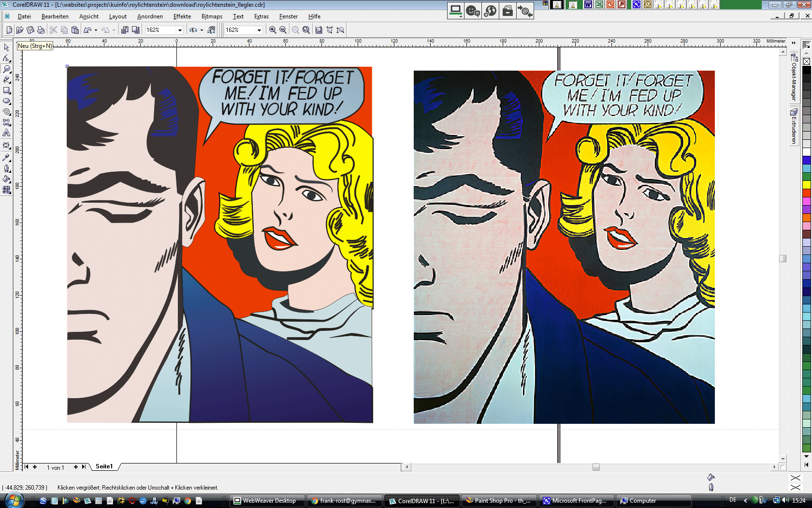The height and width of the screenshot is (508, 812).
Task: Select the Spiral tool in toolbox
Action: 7,112
